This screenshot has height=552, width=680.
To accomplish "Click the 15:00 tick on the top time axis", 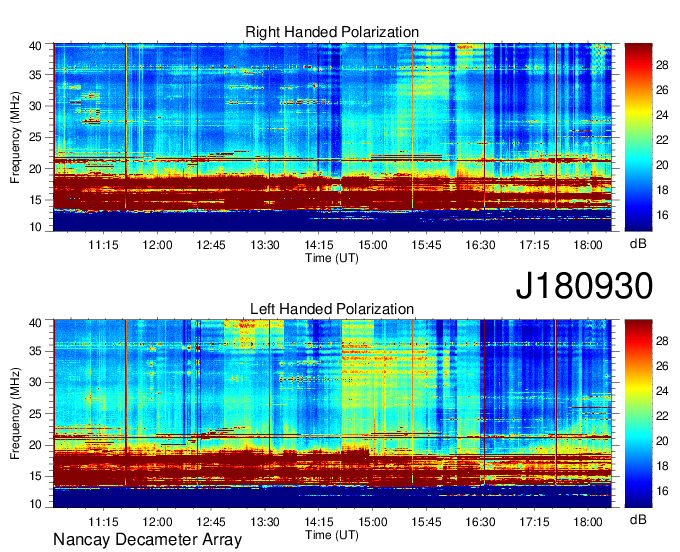I will click(x=373, y=245).
